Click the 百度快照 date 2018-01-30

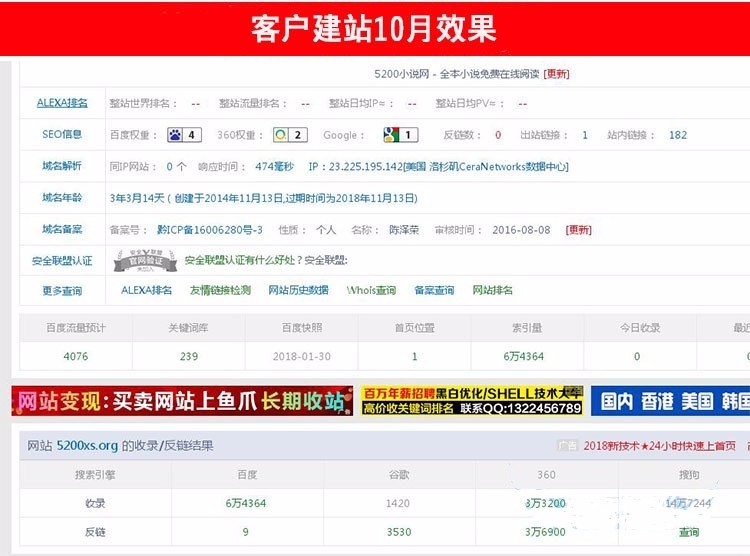pyautogui.click(x=302, y=356)
